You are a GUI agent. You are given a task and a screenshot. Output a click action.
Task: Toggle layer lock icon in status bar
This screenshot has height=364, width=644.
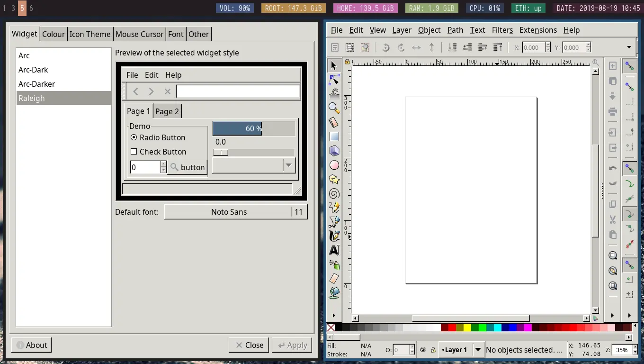tap(433, 350)
